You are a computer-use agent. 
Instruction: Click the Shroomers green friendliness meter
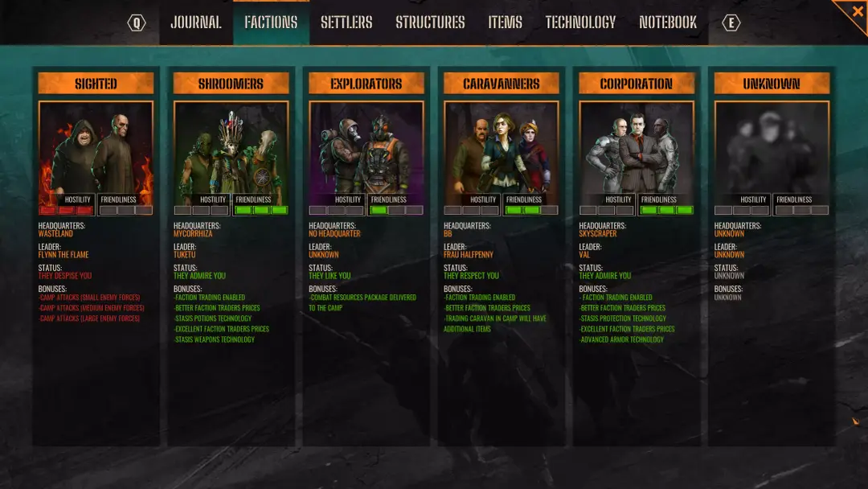(261, 211)
